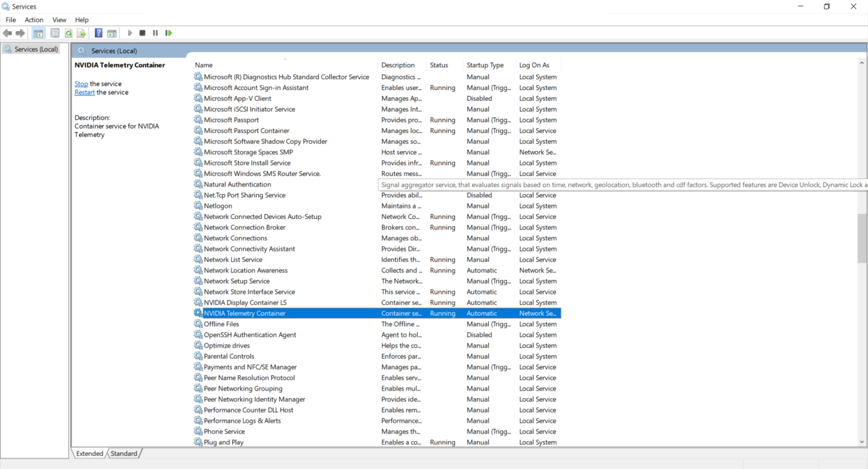868x469 pixels.
Task: Click the vertical scrollbar up arrow
Action: tap(862, 62)
